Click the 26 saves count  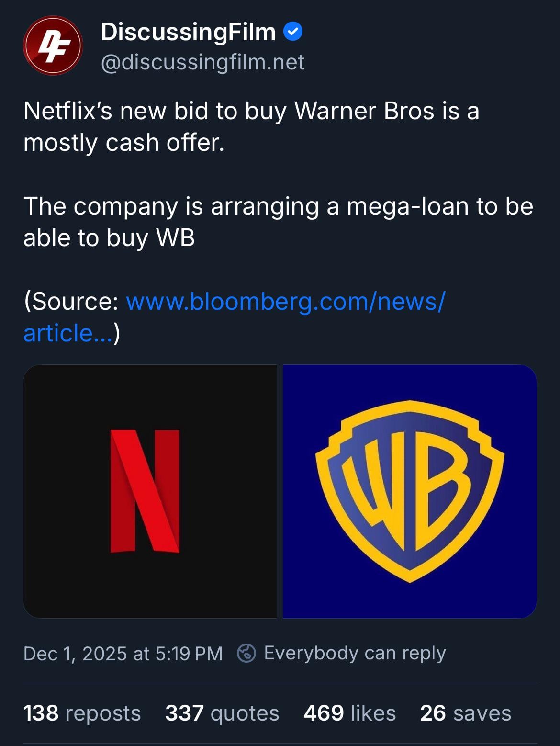(465, 713)
